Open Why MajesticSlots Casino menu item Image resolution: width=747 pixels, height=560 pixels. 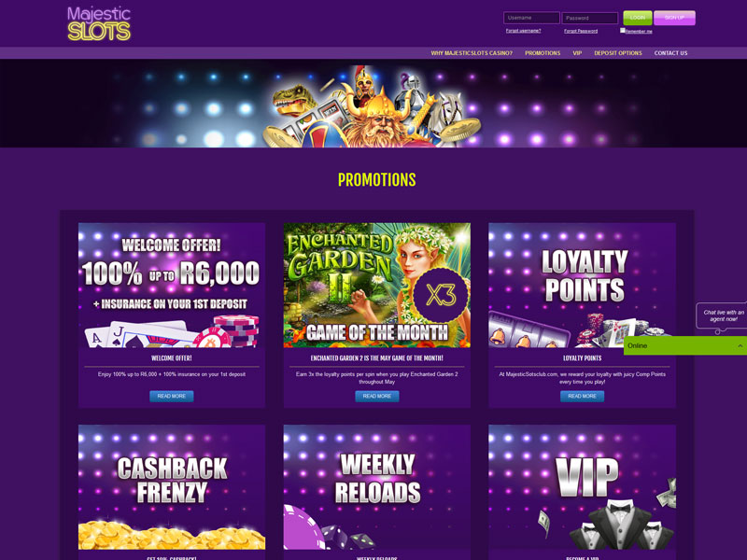[472, 53]
